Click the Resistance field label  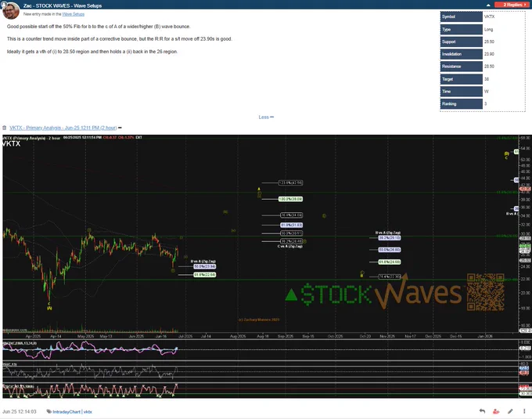pyautogui.click(x=462, y=67)
